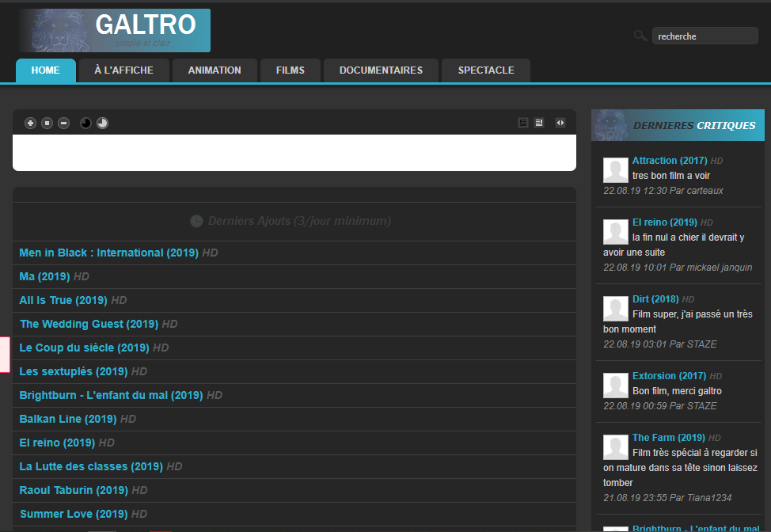This screenshot has width=771, height=532.
Task: Open La Lutte des classes (2019)
Action: (x=91, y=466)
